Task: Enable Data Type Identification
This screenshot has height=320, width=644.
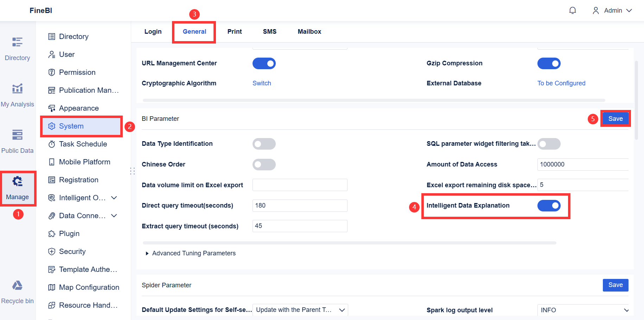Action: click(x=264, y=144)
